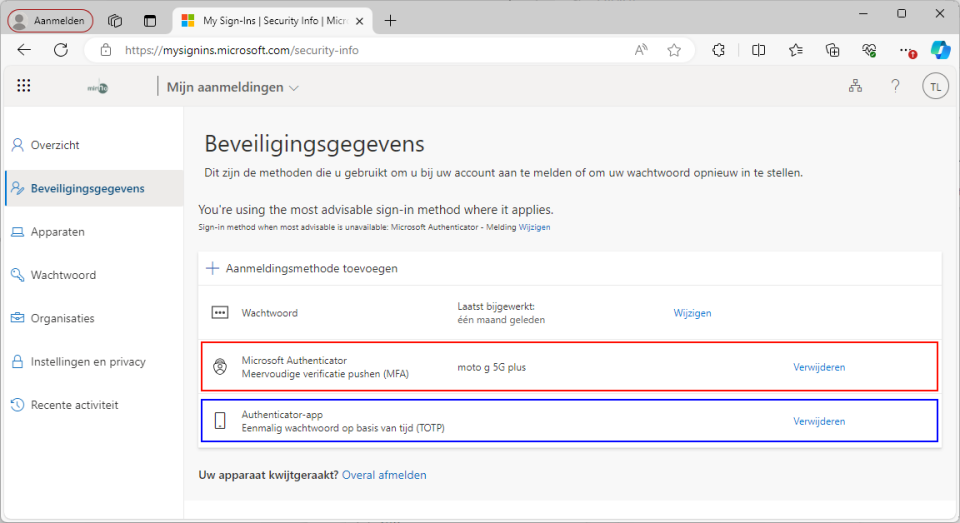Open Recente activiteit page
The height and width of the screenshot is (523, 960).
coord(74,405)
